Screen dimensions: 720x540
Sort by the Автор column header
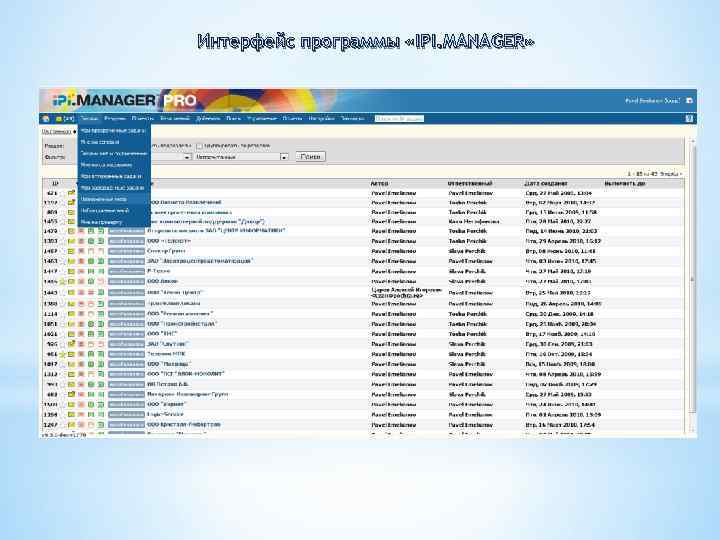379,184
